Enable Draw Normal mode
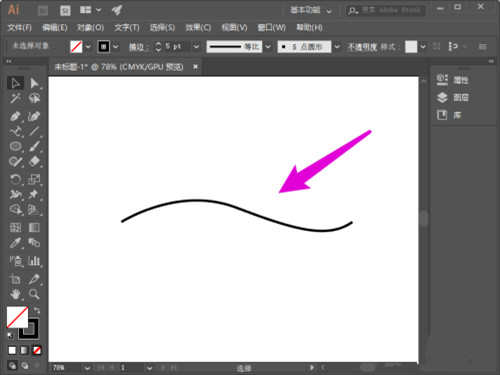The width and height of the screenshot is (500, 375). [12, 366]
